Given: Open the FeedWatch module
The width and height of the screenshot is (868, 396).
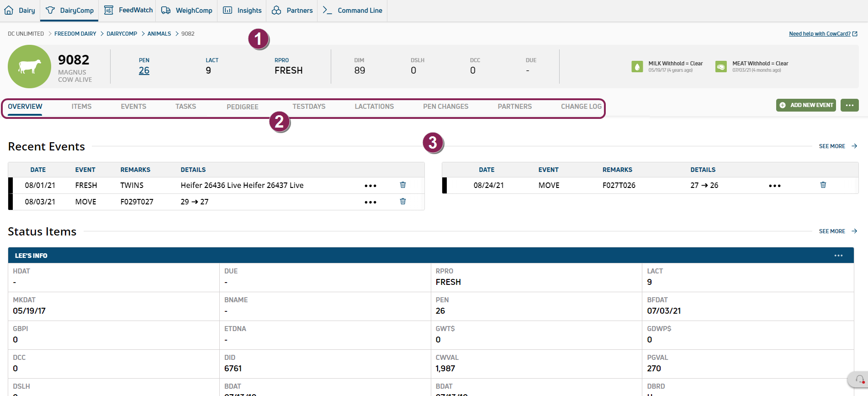Looking at the screenshot, I should tap(128, 10).
